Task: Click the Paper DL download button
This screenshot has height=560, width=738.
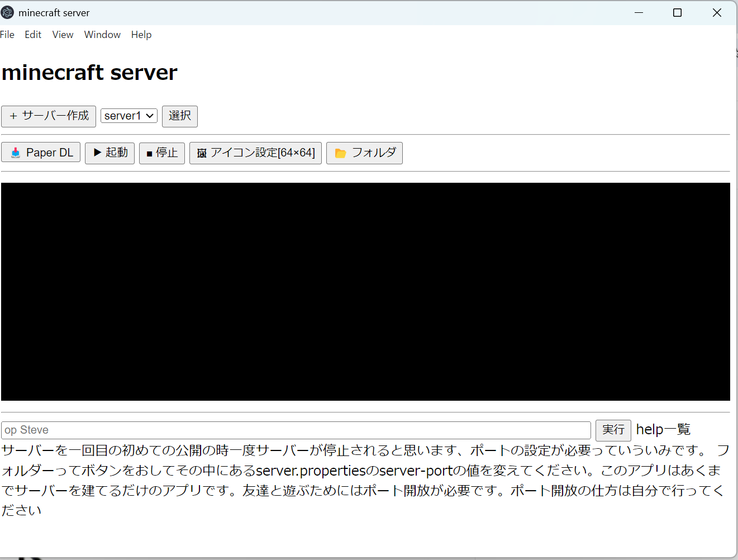Action: pyautogui.click(x=41, y=153)
